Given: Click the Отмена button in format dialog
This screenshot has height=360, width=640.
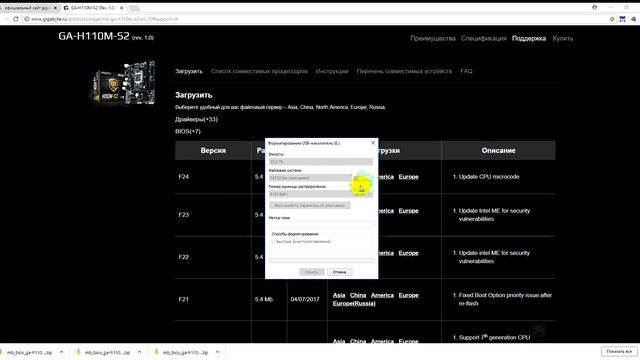Looking at the screenshot, I should click(x=340, y=272).
